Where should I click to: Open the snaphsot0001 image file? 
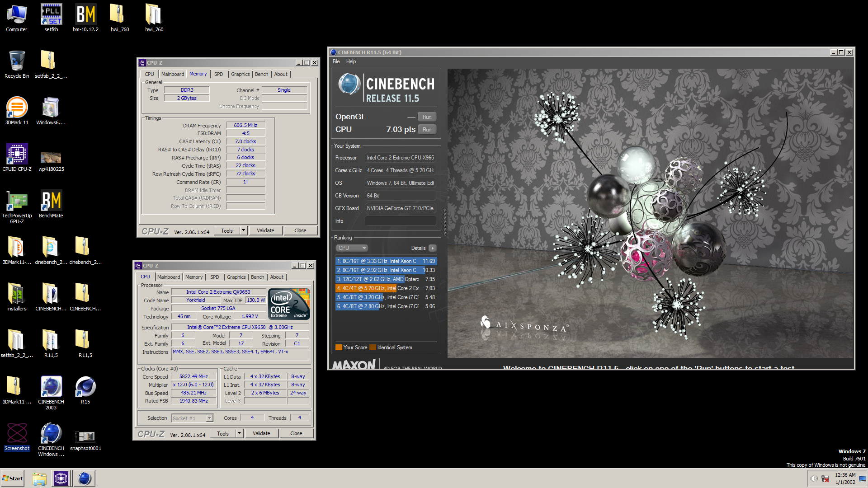(x=85, y=441)
